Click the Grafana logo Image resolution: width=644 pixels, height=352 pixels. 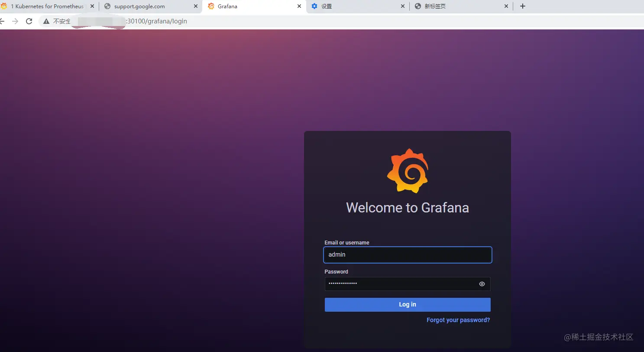coord(408,170)
